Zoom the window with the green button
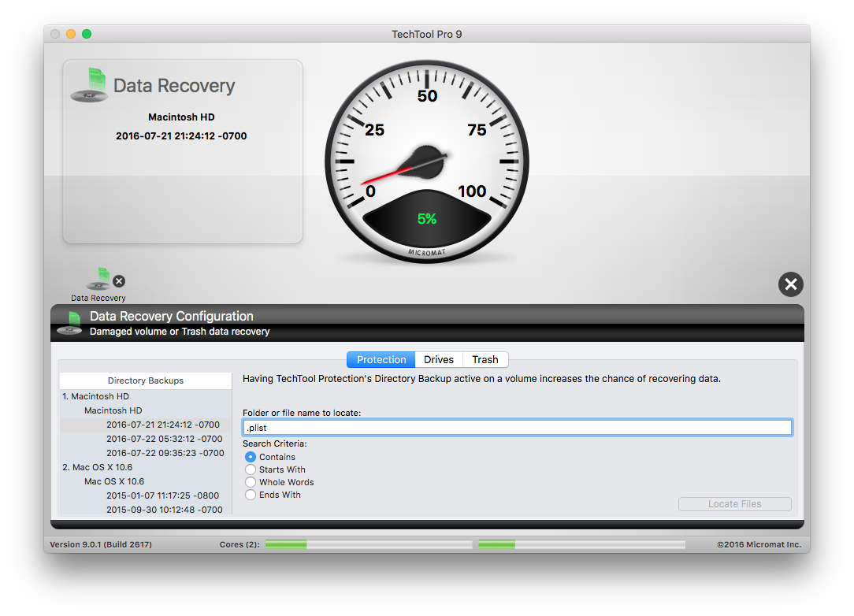This screenshot has height=616, width=854. coord(87,34)
